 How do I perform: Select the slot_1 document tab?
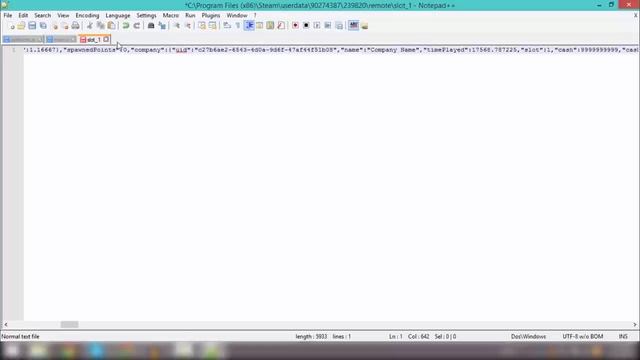(94, 40)
